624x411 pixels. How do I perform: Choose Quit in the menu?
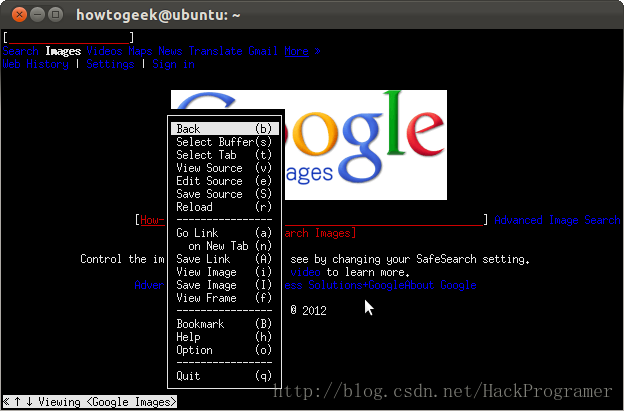tap(225, 376)
